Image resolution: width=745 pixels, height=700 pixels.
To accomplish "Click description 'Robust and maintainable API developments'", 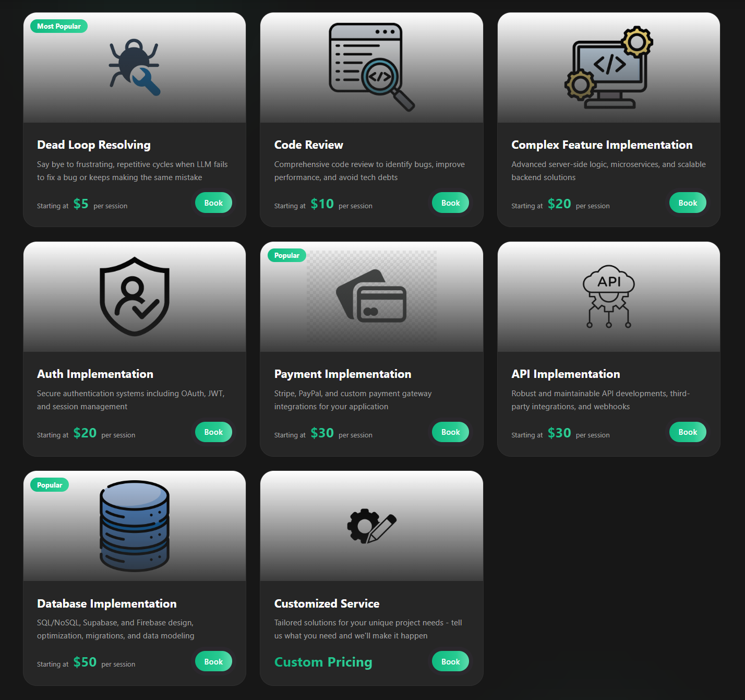I will [600, 400].
